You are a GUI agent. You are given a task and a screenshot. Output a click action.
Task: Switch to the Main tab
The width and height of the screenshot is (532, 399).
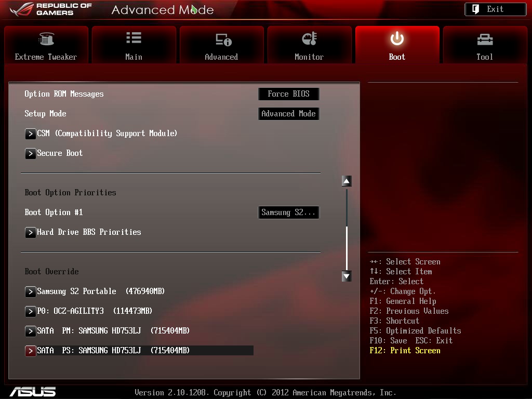coord(134,45)
